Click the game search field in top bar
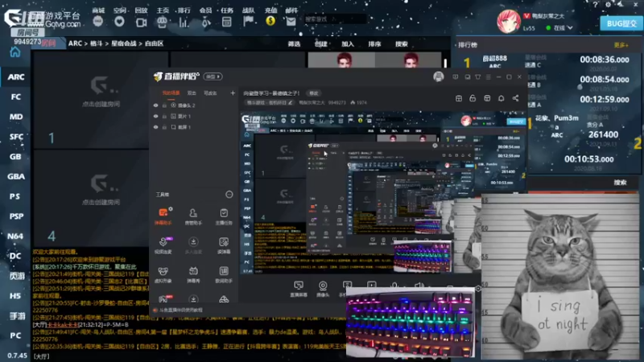The width and height of the screenshot is (644, 362). [x=335, y=19]
